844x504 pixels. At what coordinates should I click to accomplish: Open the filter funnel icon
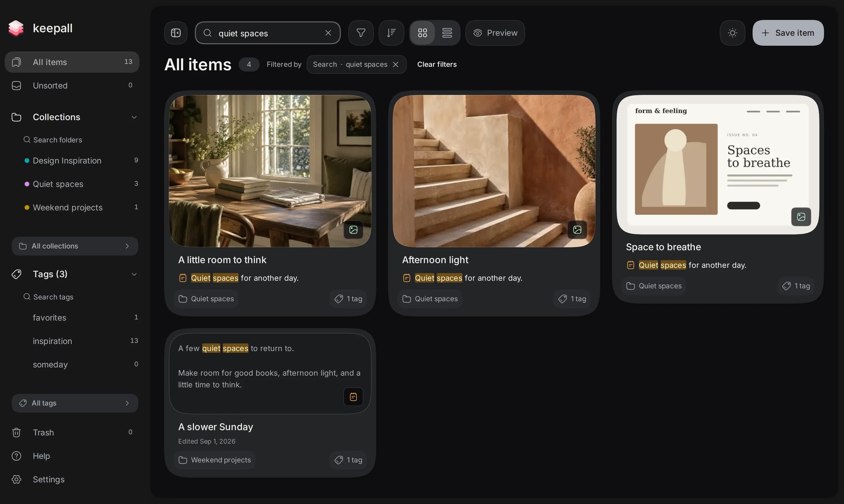pos(361,33)
